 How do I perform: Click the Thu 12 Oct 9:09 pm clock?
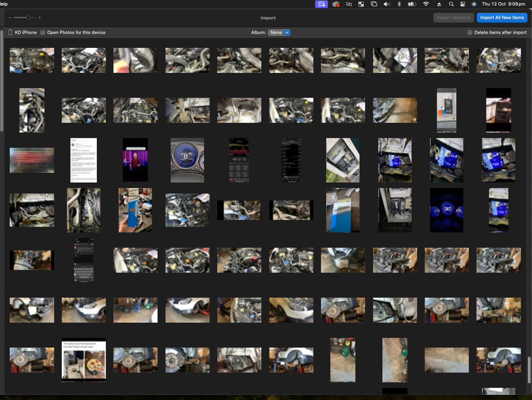[x=504, y=4]
